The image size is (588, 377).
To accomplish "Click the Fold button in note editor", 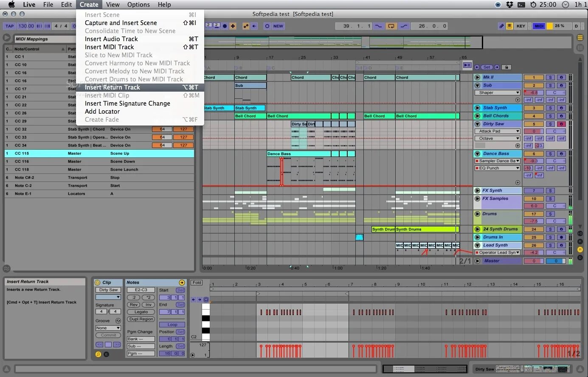I will click(197, 282).
